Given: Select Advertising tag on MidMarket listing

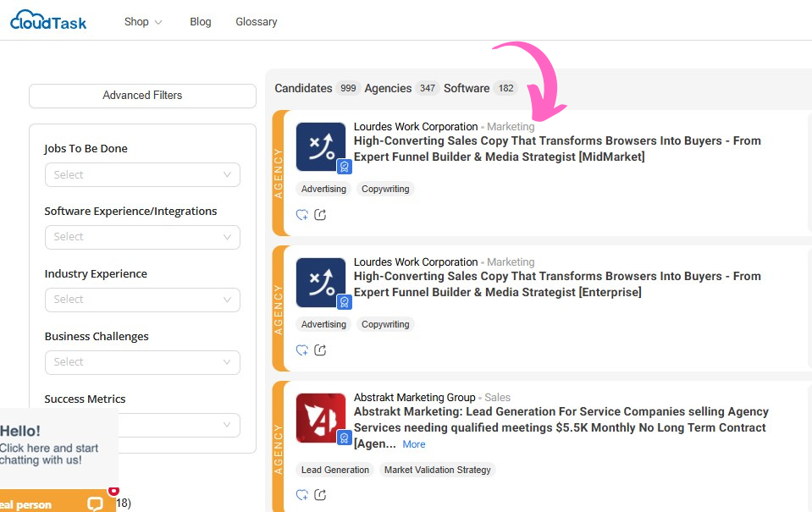Looking at the screenshot, I should pyautogui.click(x=323, y=189).
